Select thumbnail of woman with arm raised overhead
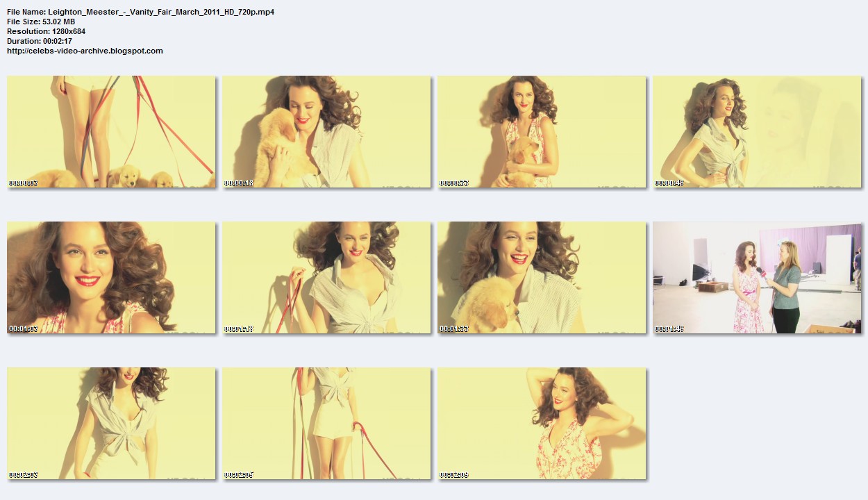This screenshot has width=868, height=500. [x=542, y=424]
